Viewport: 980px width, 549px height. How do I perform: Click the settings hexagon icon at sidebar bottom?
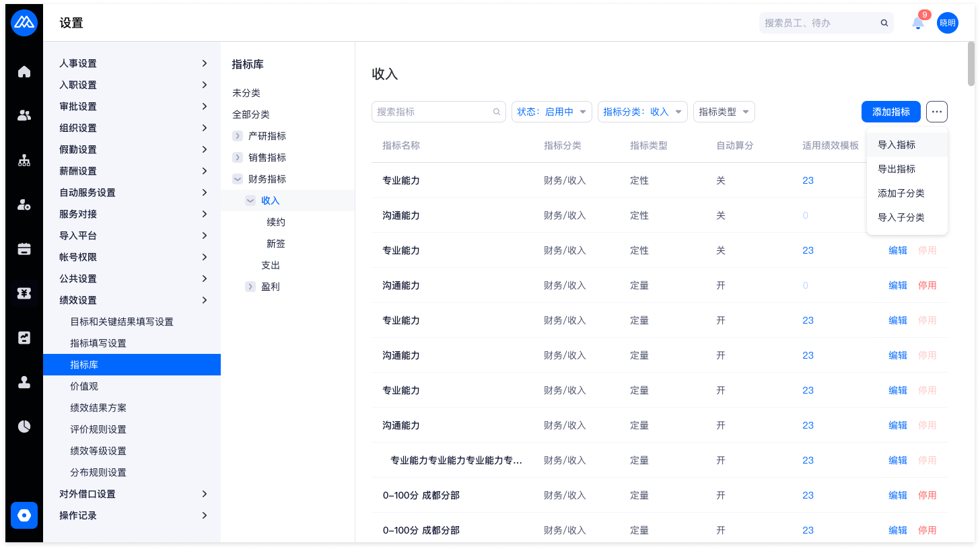pyautogui.click(x=24, y=515)
